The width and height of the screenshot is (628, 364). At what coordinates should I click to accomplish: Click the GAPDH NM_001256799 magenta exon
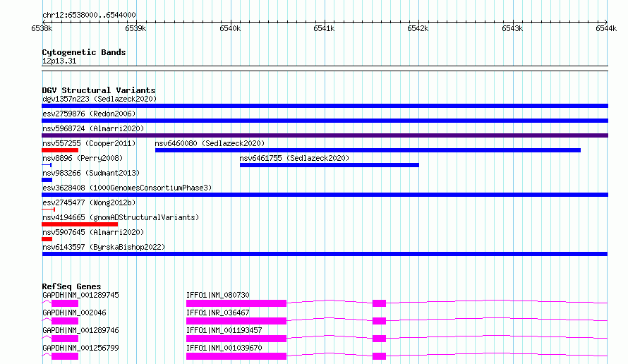pos(65,356)
